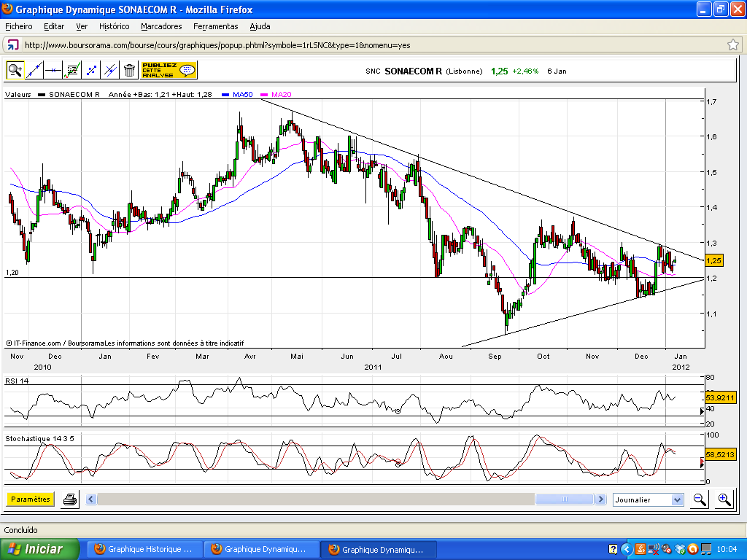Open the Histórico menu
The width and height of the screenshot is (747, 560).
115,26
